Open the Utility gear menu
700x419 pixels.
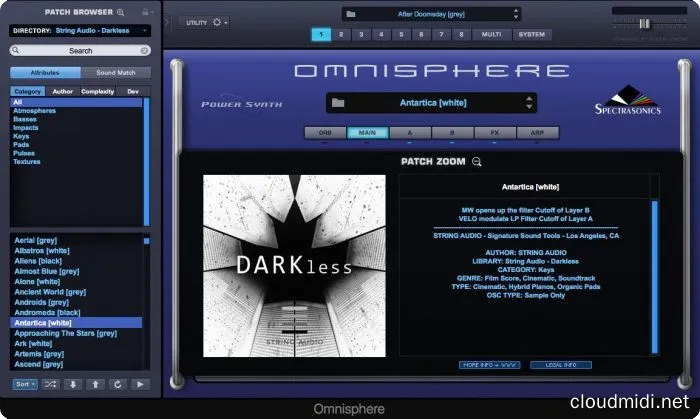coord(218,21)
